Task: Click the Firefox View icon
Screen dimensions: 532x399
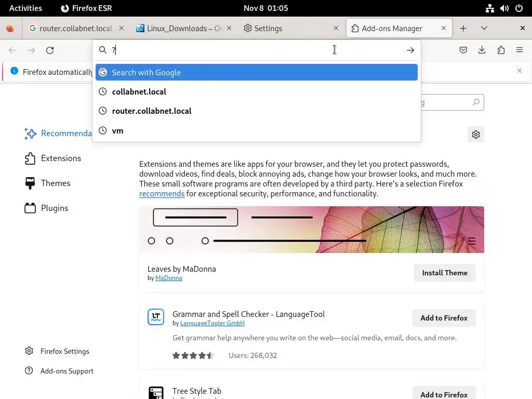Action: [10, 28]
